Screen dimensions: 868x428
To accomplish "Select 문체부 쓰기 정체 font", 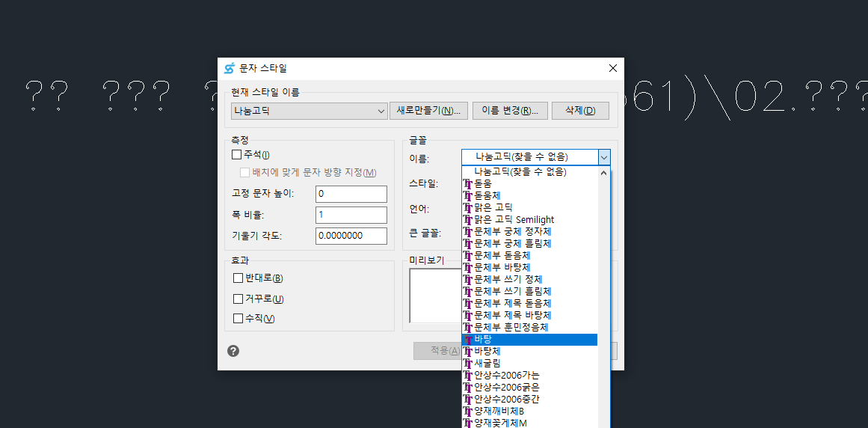I will (530, 280).
